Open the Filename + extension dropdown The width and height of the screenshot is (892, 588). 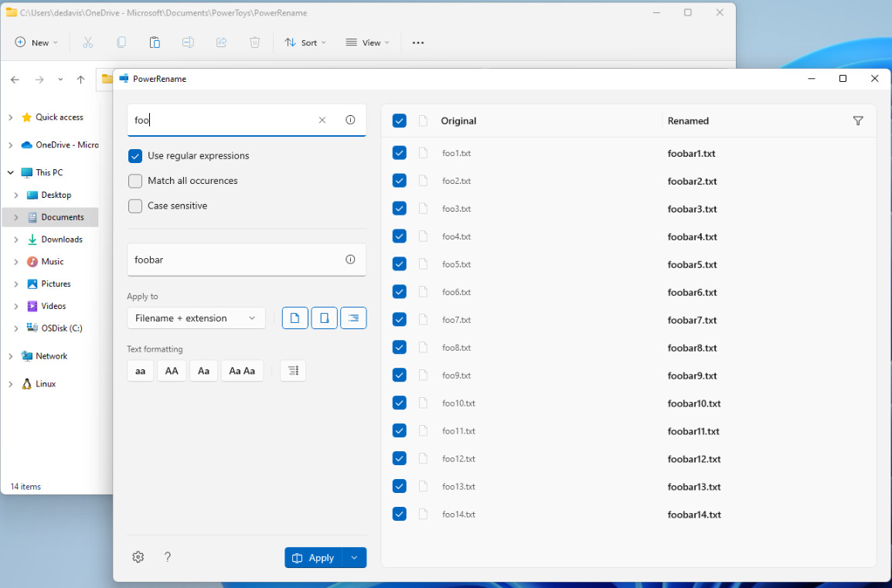[196, 318]
